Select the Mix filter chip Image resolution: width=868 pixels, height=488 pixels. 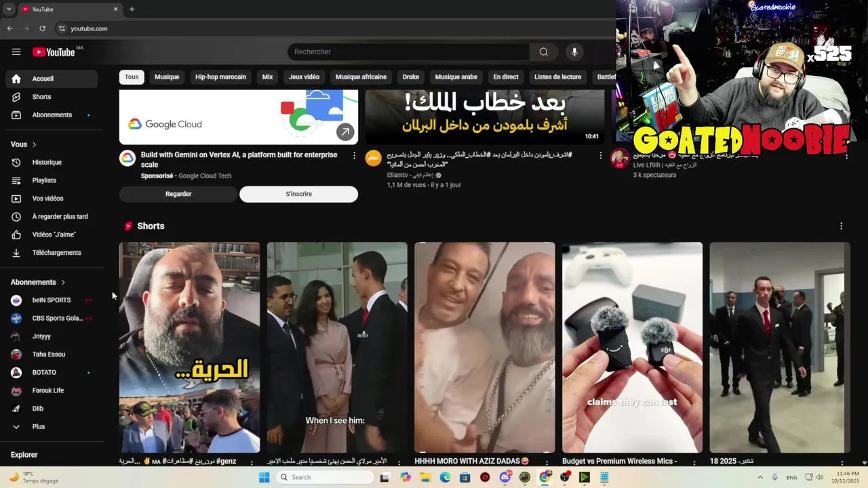coord(268,77)
